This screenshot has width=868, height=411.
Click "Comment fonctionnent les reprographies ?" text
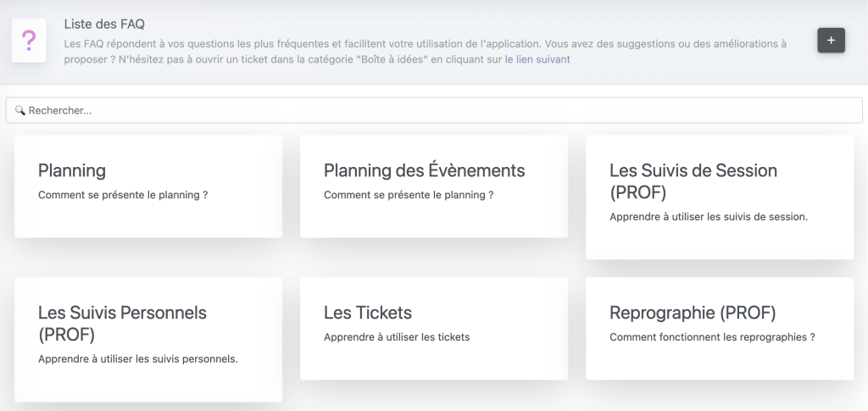[x=712, y=337]
